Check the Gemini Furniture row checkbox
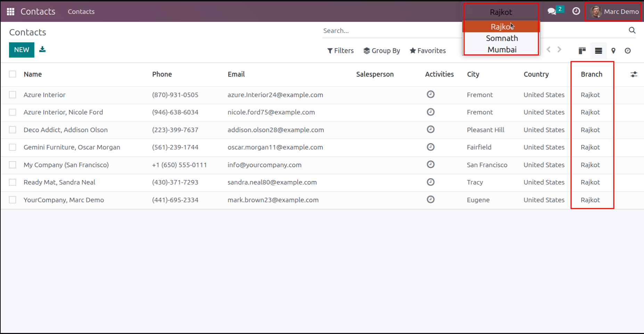 [13, 147]
